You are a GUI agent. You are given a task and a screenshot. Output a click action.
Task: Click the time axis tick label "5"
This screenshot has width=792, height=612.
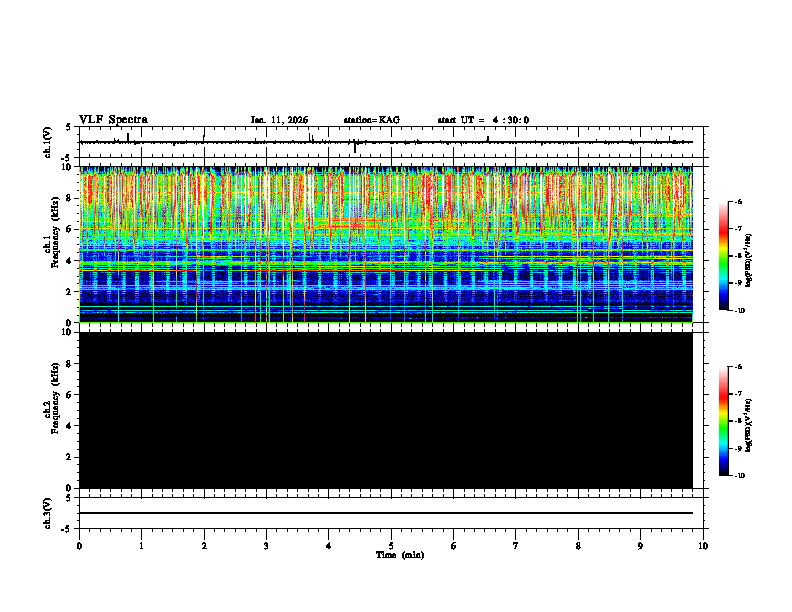(x=391, y=546)
